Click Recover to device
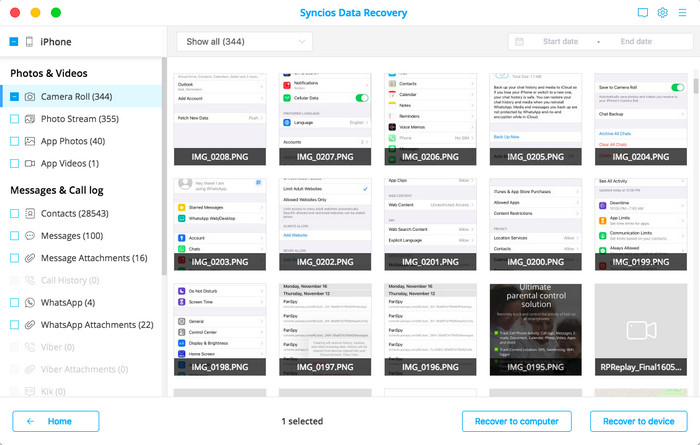 tap(638, 421)
